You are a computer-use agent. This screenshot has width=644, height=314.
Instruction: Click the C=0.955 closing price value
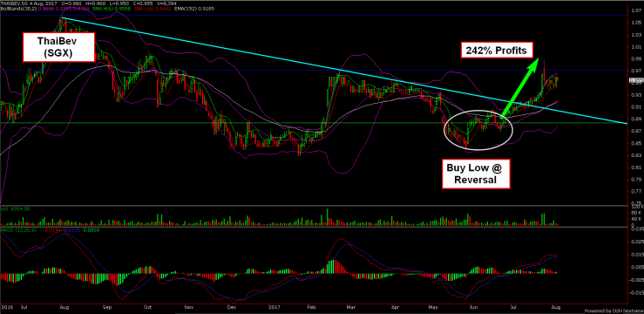click(x=143, y=3)
